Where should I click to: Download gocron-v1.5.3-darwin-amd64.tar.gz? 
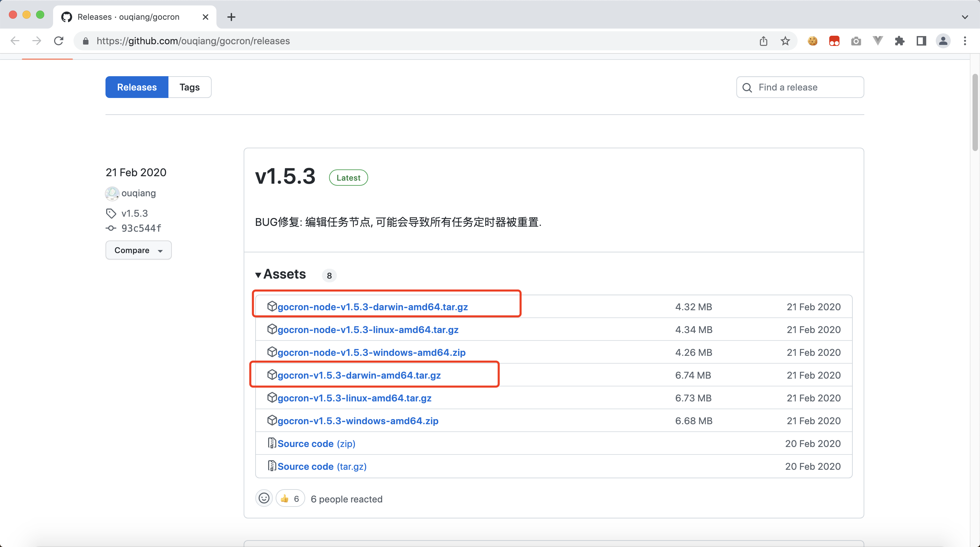359,375
